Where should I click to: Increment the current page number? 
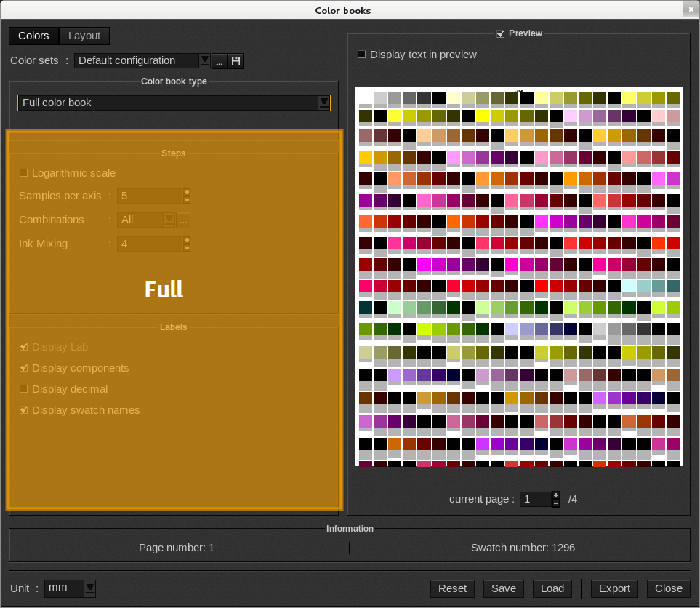(556, 495)
